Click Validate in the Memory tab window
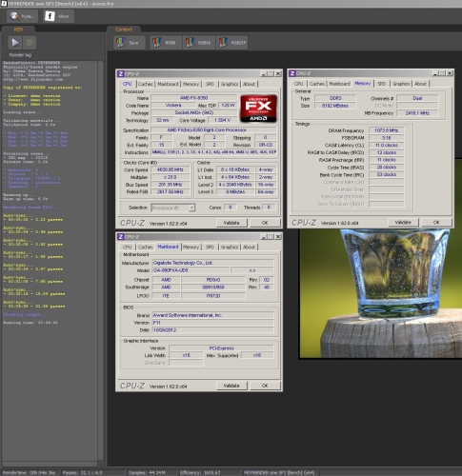Image resolution: width=462 pixels, height=476 pixels. pyautogui.click(x=403, y=222)
